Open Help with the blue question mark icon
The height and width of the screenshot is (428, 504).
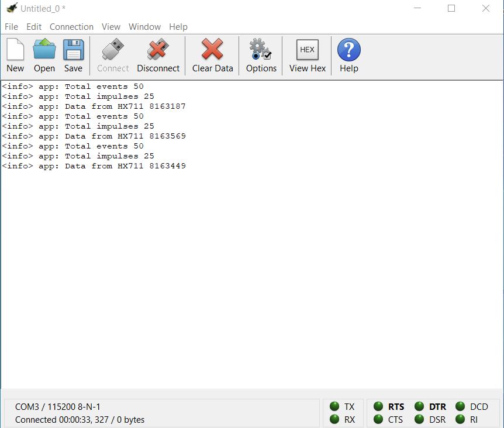point(348,50)
